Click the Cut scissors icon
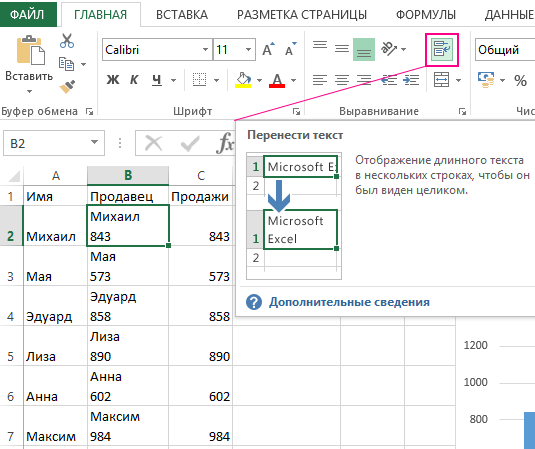The image size is (535, 449). [67, 41]
